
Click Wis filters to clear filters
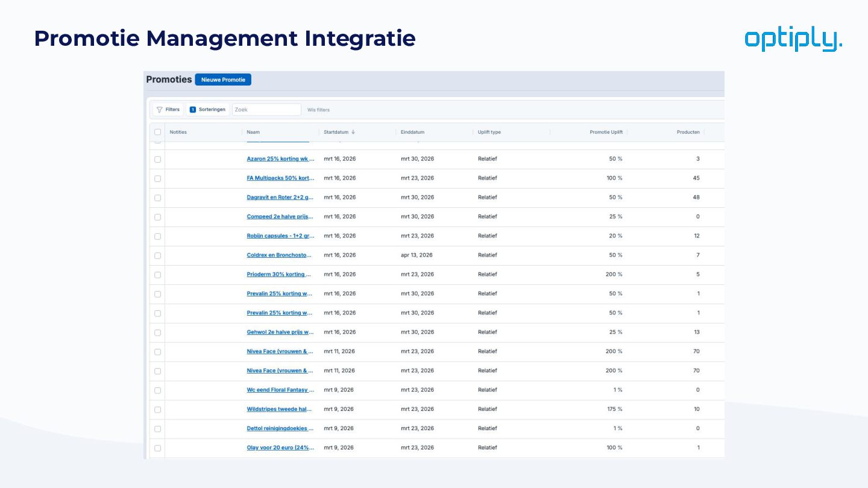[318, 110]
